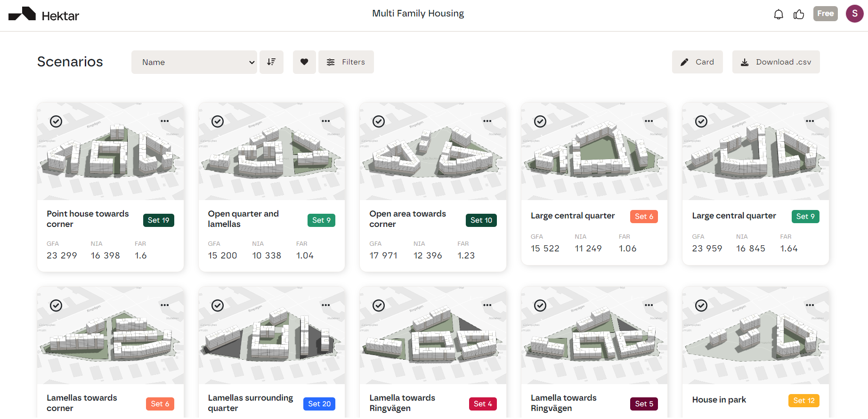The image size is (868, 419).
Task: Open the Filters panel
Action: pyautogui.click(x=346, y=62)
